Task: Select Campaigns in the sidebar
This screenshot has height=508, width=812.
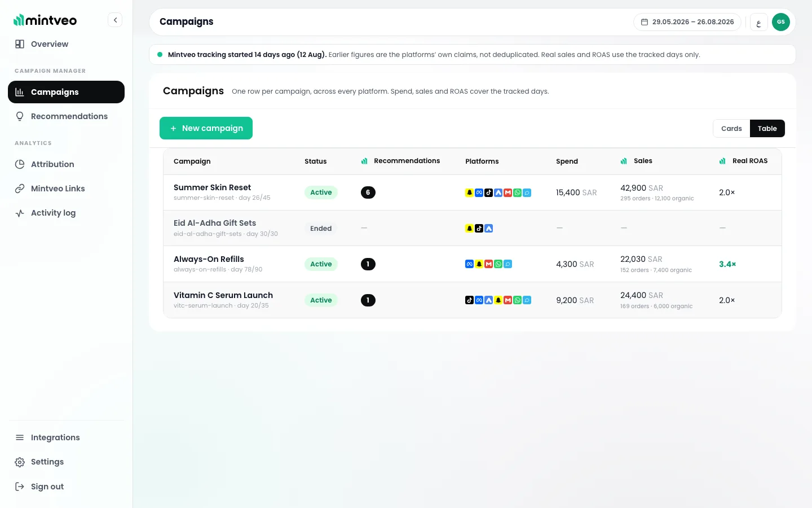Action: tap(66, 92)
